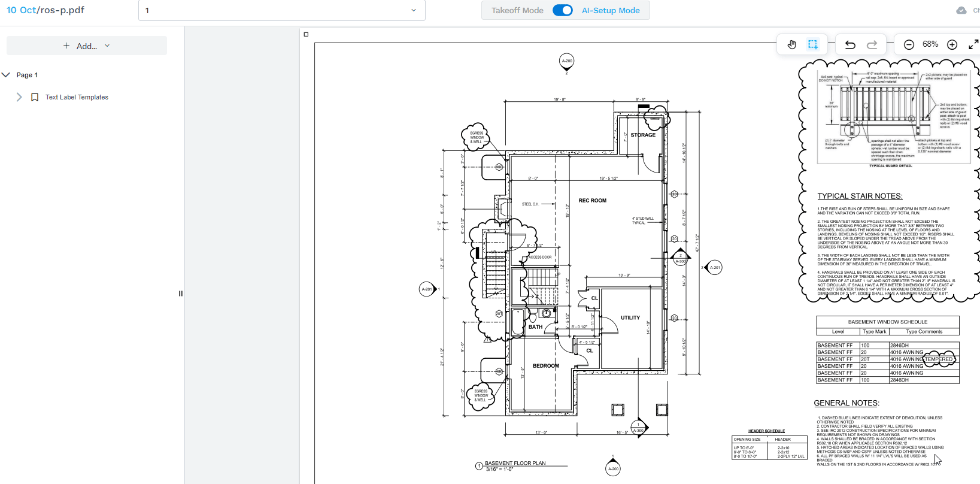Click the 68% zoom level readout

point(930,44)
